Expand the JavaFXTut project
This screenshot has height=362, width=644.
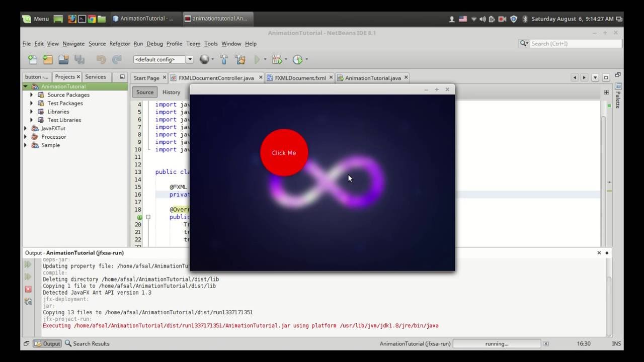click(x=26, y=128)
